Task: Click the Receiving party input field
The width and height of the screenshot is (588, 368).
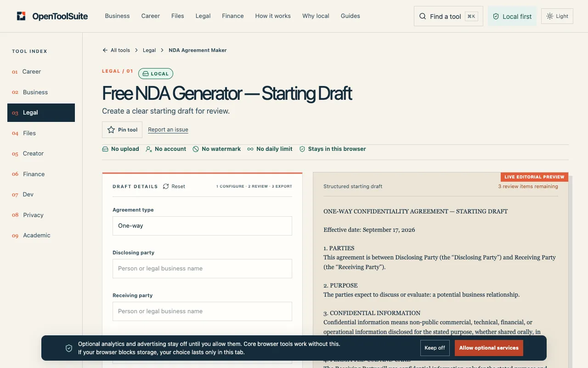Action: tap(202, 311)
